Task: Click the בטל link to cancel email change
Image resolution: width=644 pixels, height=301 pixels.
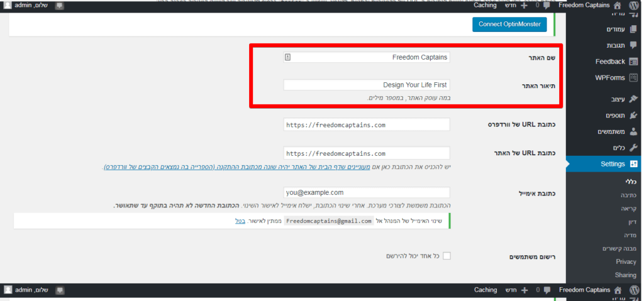Action: tap(240, 221)
